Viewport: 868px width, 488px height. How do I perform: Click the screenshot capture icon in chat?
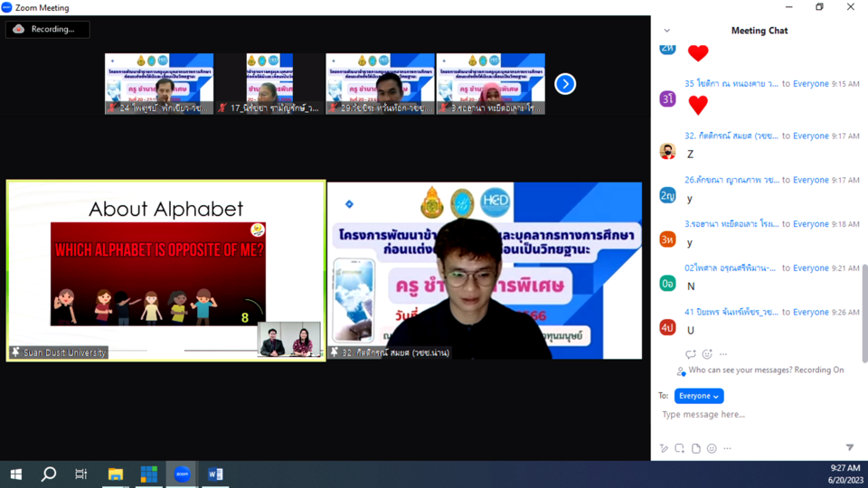(679, 448)
